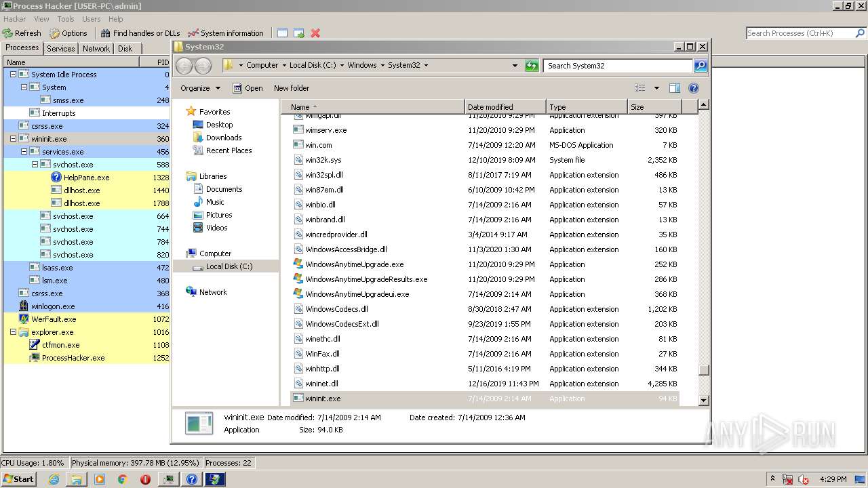This screenshot has height=488, width=868.
Task: Sort by the Size column header
Action: [x=654, y=107]
